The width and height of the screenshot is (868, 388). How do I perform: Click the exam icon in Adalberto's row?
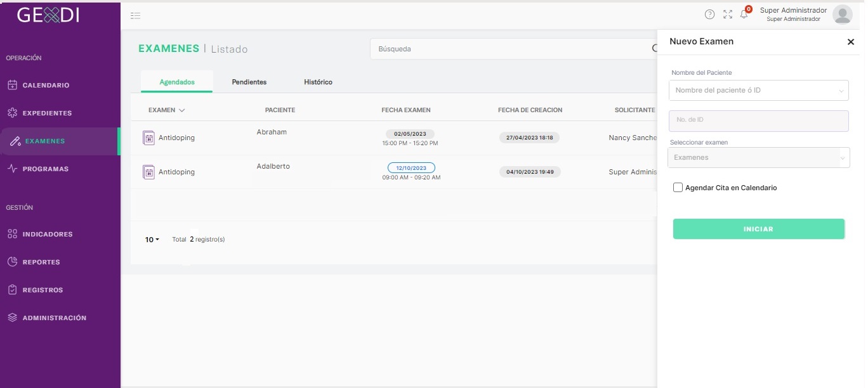pyautogui.click(x=148, y=172)
